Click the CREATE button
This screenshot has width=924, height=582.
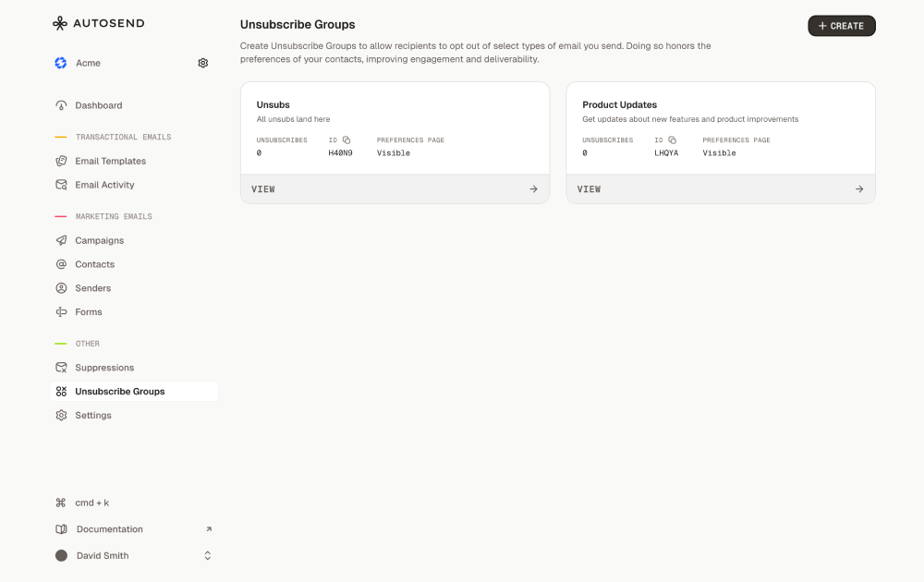point(841,26)
